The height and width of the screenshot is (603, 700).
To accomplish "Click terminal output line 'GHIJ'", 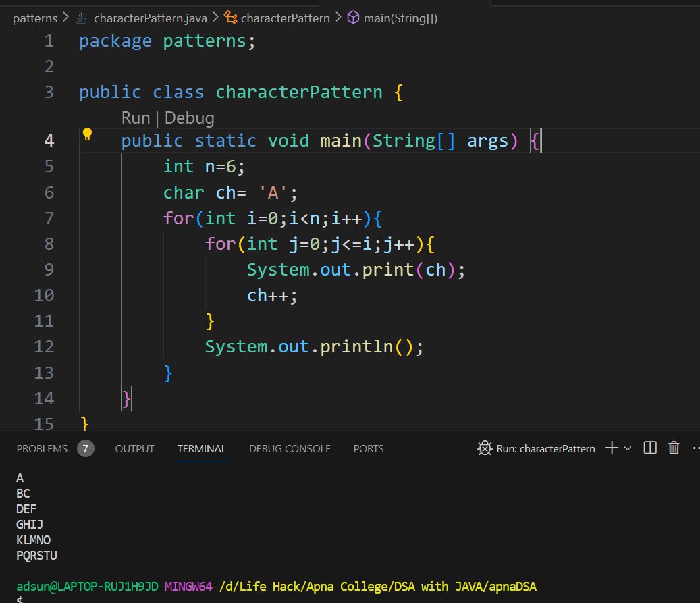I will click(30, 525).
